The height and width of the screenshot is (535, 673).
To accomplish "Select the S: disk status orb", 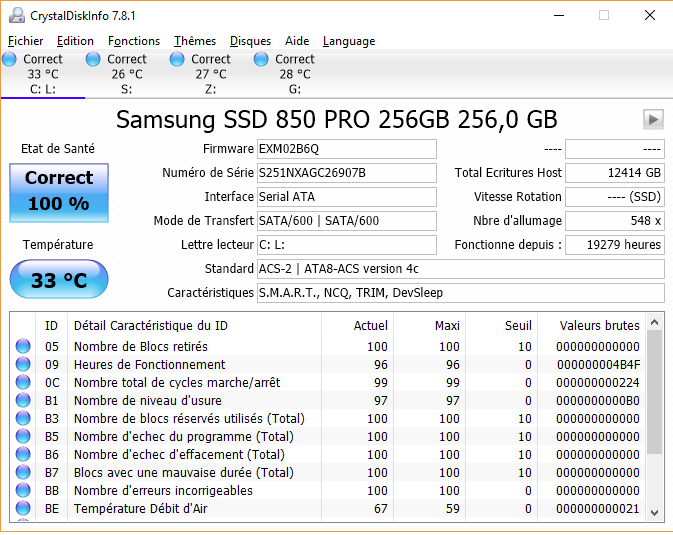I will pyautogui.click(x=93, y=60).
